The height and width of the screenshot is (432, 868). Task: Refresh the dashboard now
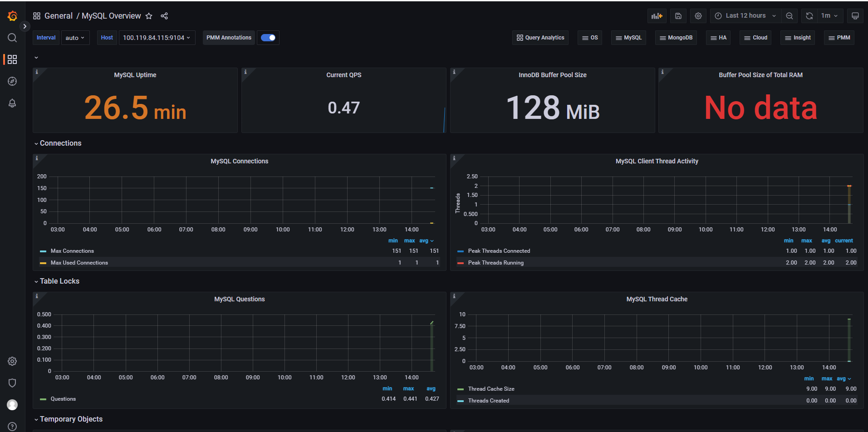coord(809,16)
